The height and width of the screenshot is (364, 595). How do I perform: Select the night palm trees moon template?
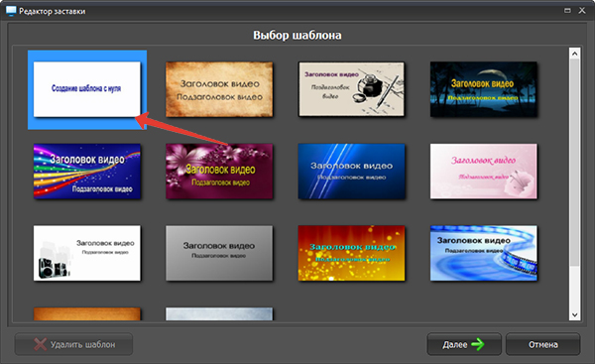pyautogui.click(x=484, y=89)
